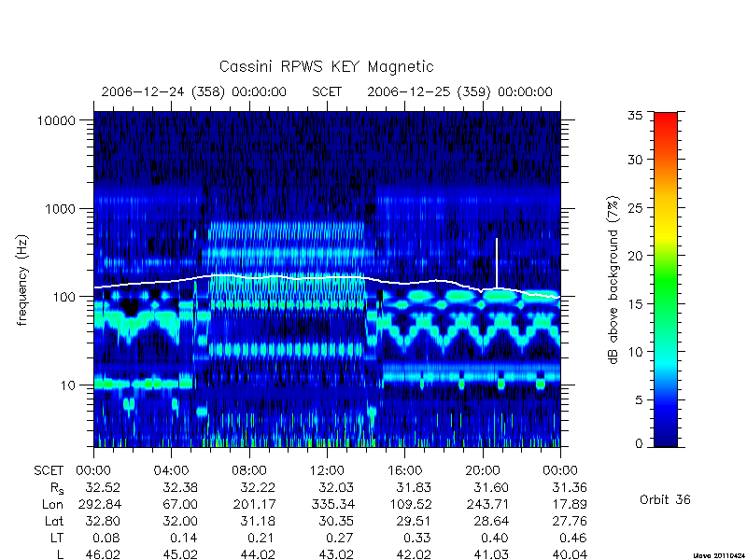
Task: Click the 10000 frequency axis label
Action: 56,120
